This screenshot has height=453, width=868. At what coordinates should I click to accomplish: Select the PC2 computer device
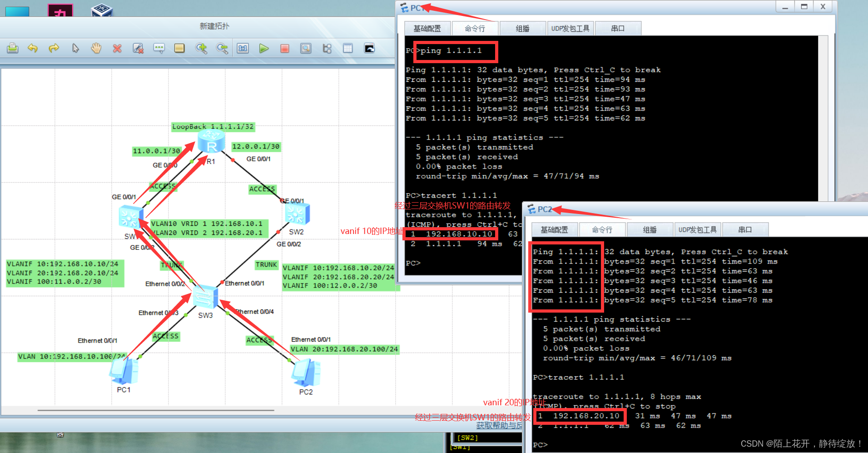tap(306, 373)
